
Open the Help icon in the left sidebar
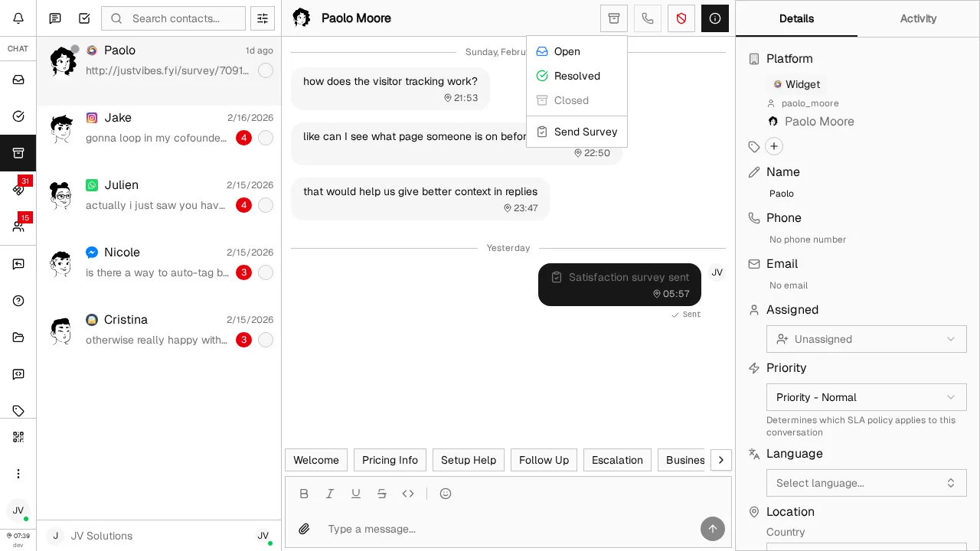18,301
